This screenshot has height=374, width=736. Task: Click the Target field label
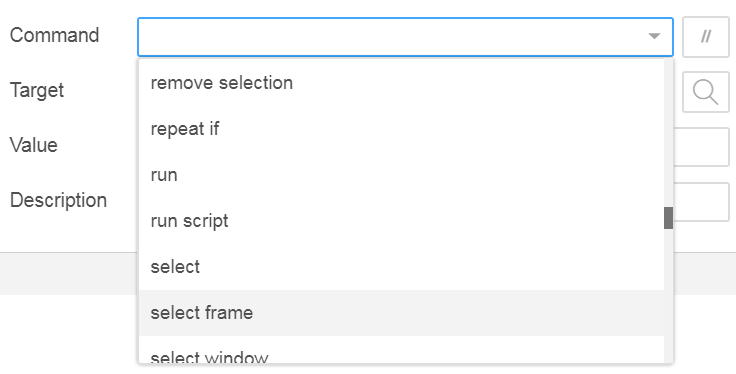(37, 91)
